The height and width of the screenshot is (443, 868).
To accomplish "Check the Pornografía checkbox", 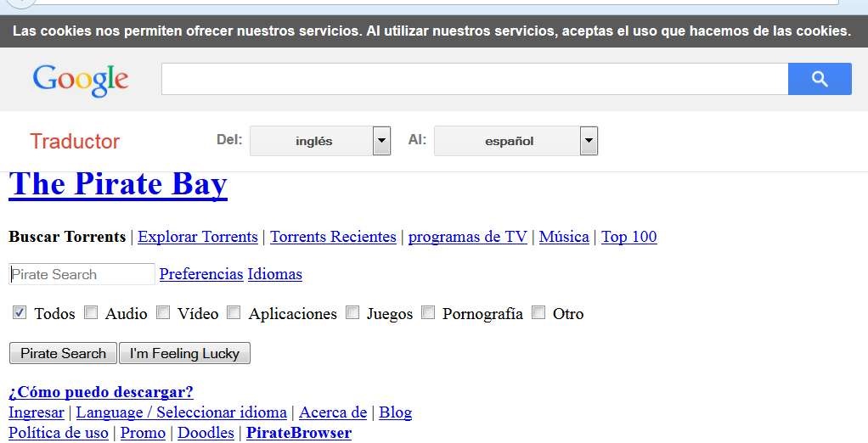I will click(427, 313).
